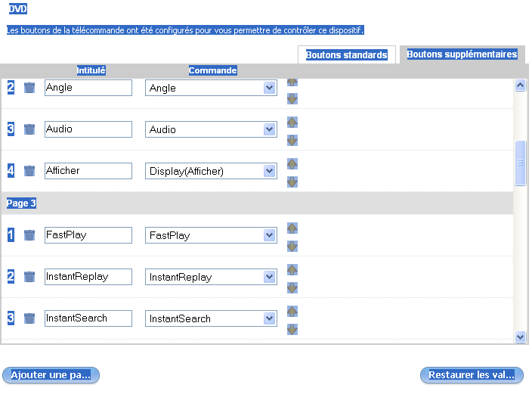
Task: Move Afficher row down
Action: click(x=292, y=182)
